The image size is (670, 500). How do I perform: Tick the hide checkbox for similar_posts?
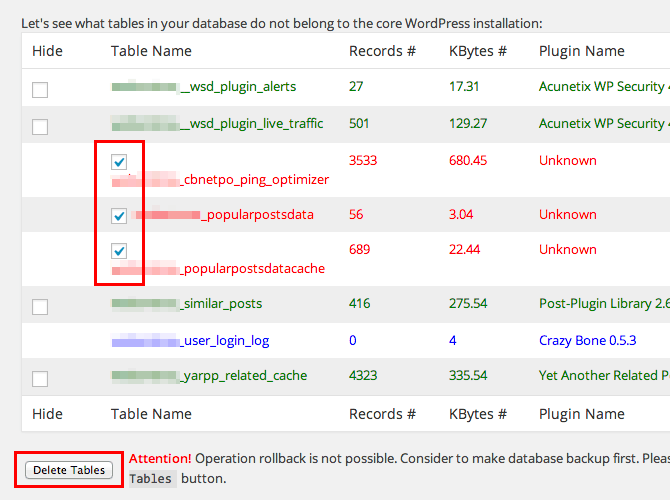(40, 307)
